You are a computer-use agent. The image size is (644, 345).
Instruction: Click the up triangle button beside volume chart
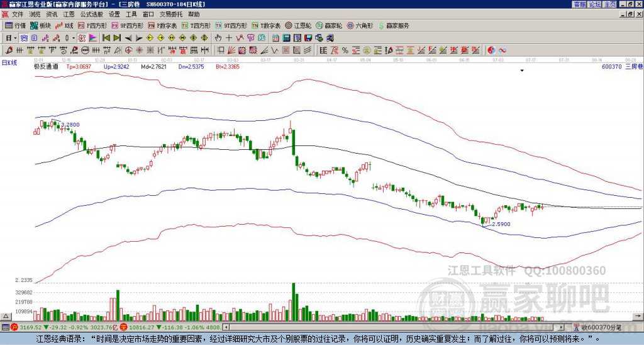[5, 316]
